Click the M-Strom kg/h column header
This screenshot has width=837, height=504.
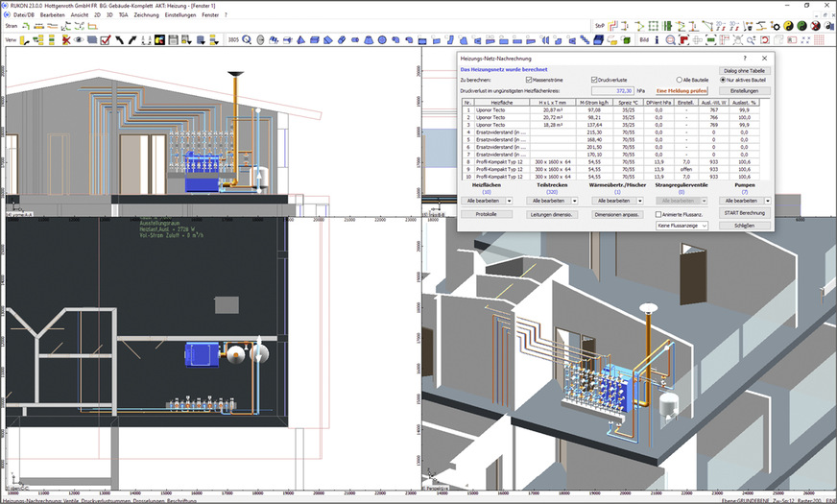[594, 103]
